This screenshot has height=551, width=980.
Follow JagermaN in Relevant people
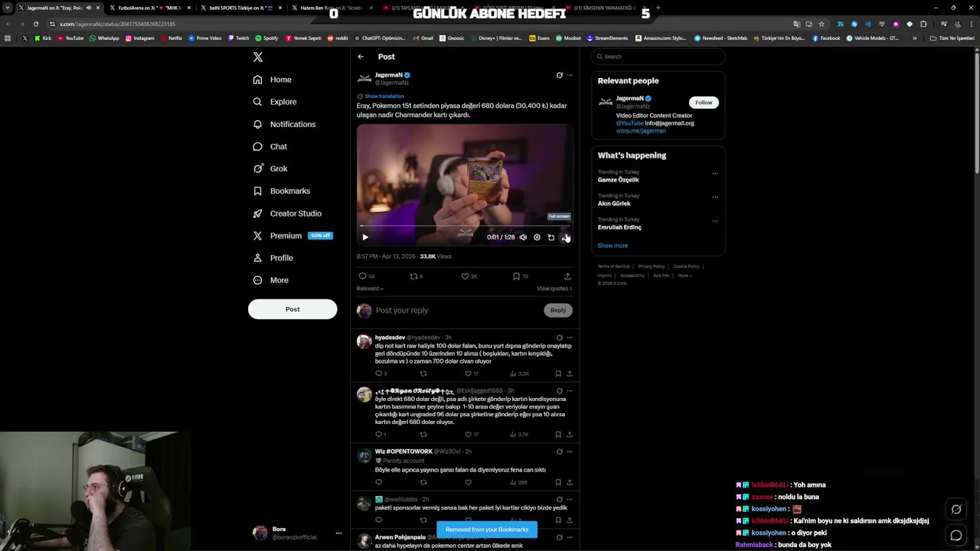tap(704, 103)
